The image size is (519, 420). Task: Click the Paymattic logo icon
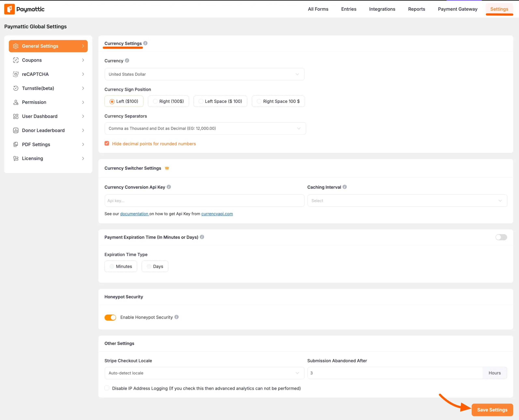[10, 9]
